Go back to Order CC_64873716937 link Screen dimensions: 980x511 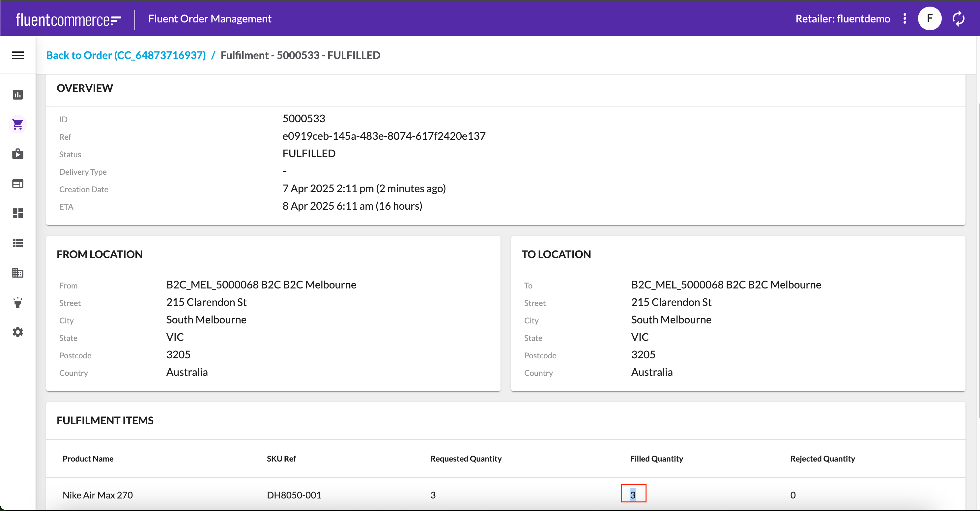pyautogui.click(x=126, y=56)
